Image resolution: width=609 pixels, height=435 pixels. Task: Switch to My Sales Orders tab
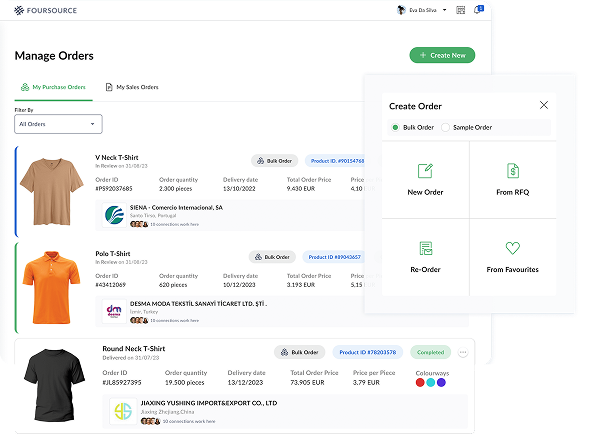click(x=132, y=87)
